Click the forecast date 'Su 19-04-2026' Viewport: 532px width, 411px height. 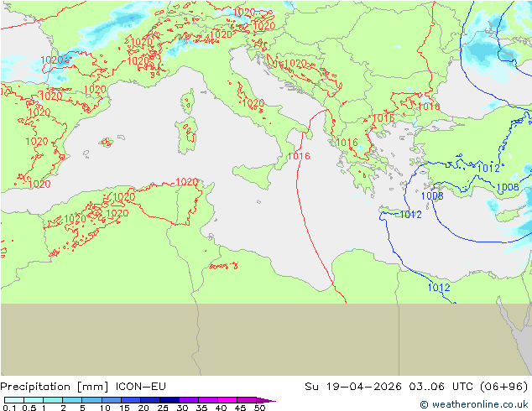353,387
